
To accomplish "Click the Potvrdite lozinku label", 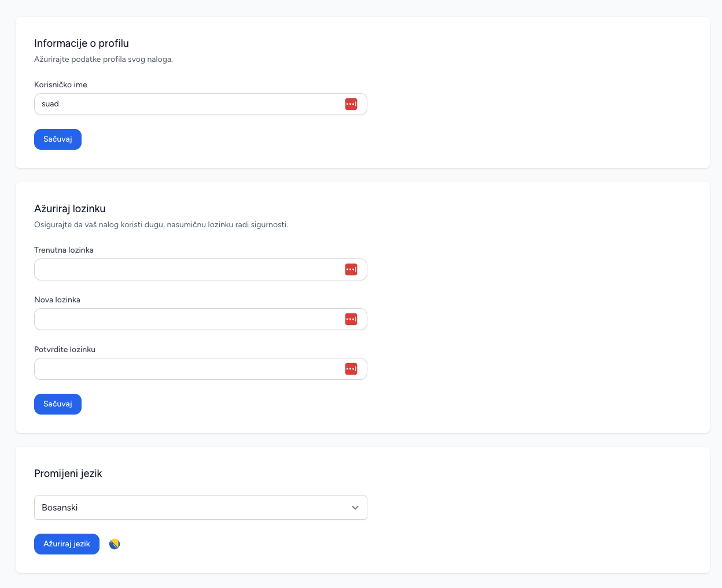I will (65, 349).
